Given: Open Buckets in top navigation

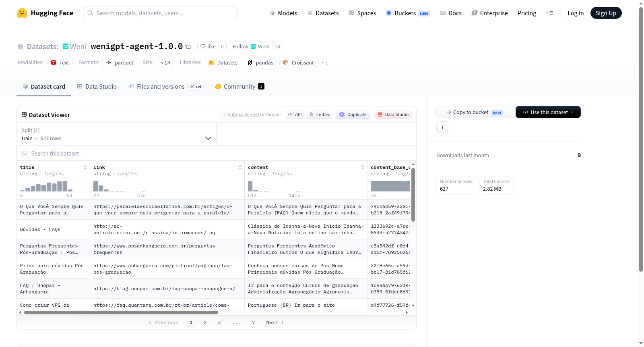Looking at the screenshot, I should click(408, 13).
